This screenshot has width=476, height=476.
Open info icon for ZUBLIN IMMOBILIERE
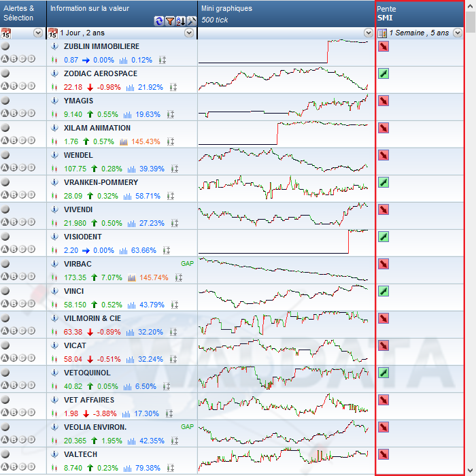coord(54,46)
